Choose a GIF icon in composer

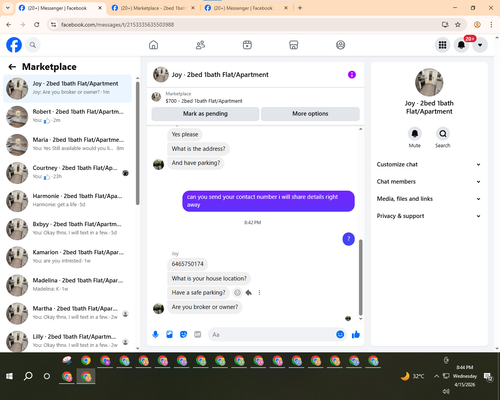click(198, 334)
